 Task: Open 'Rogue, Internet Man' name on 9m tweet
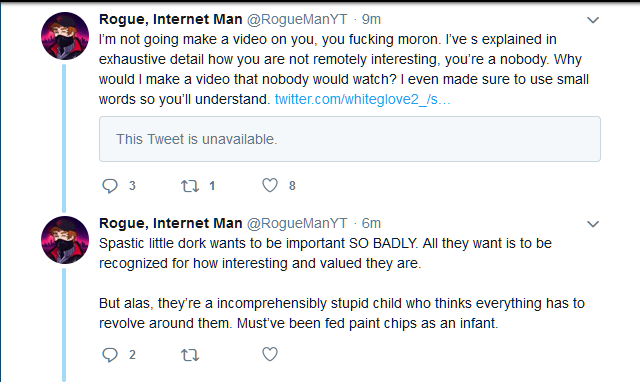coord(171,19)
